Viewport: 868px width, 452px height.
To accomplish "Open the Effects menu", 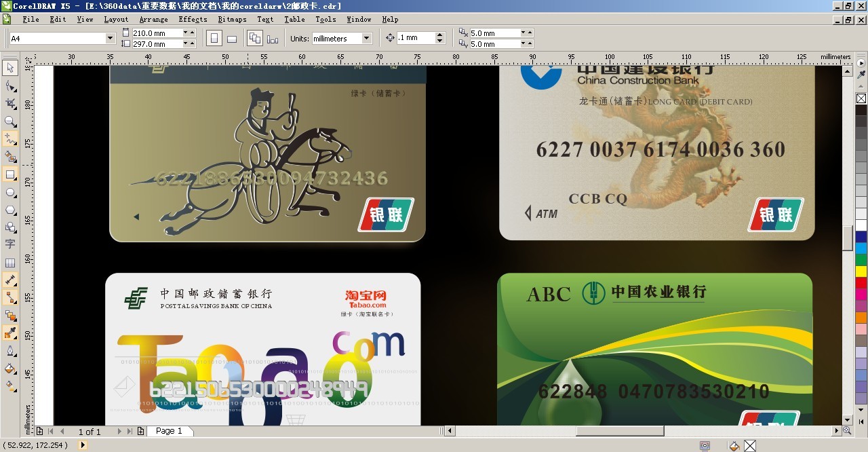I will click(x=193, y=19).
